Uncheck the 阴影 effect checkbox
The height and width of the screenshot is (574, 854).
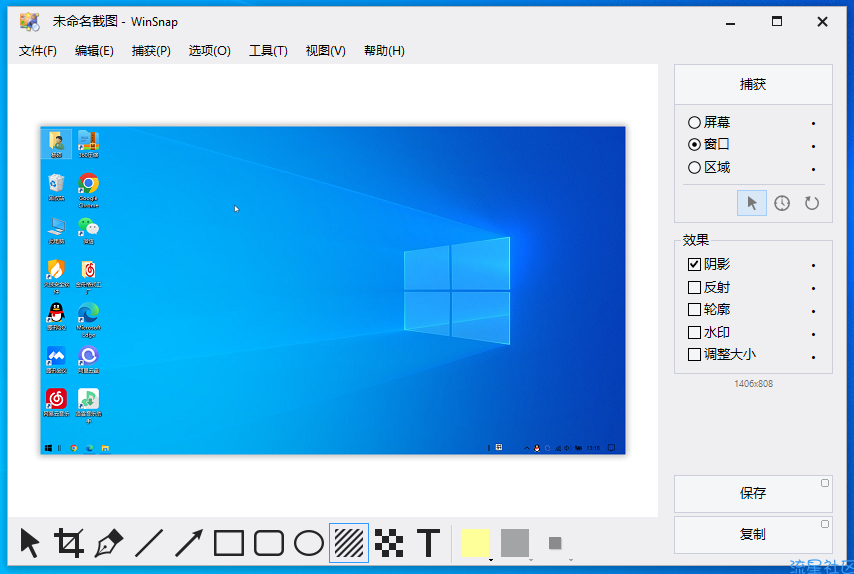click(x=694, y=264)
